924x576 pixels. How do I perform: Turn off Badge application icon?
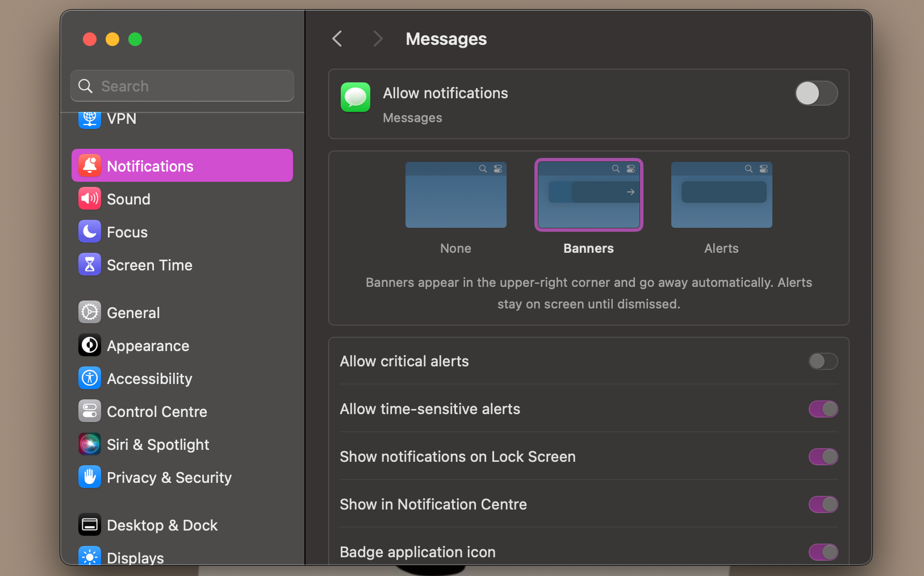pos(823,552)
